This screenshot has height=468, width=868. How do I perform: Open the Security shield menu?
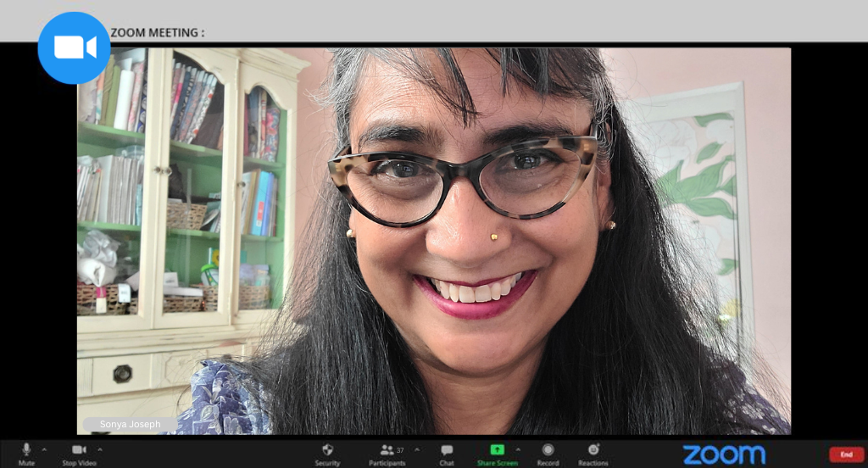click(327, 450)
